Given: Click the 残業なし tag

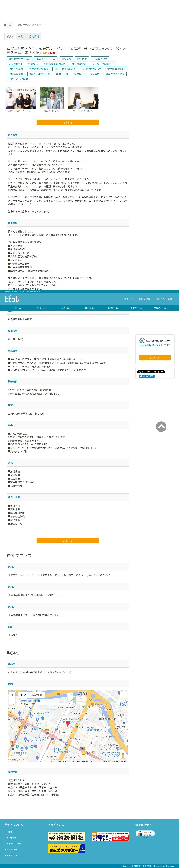Looking at the screenshot, I should click(x=33, y=64).
